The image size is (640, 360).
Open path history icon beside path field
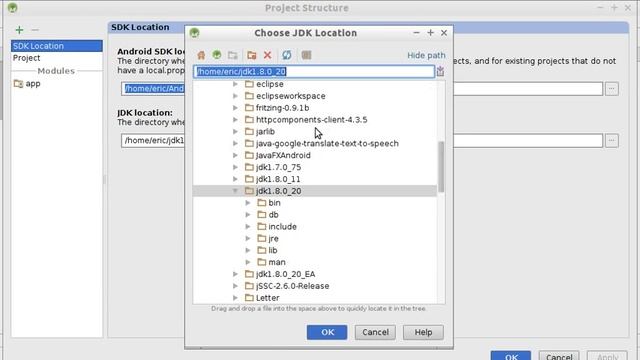click(x=440, y=71)
